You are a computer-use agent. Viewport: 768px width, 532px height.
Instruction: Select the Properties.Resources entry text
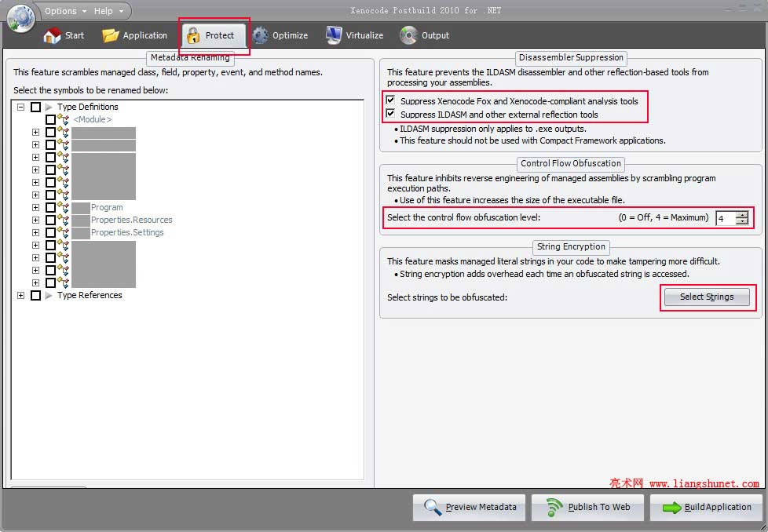tap(132, 220)
